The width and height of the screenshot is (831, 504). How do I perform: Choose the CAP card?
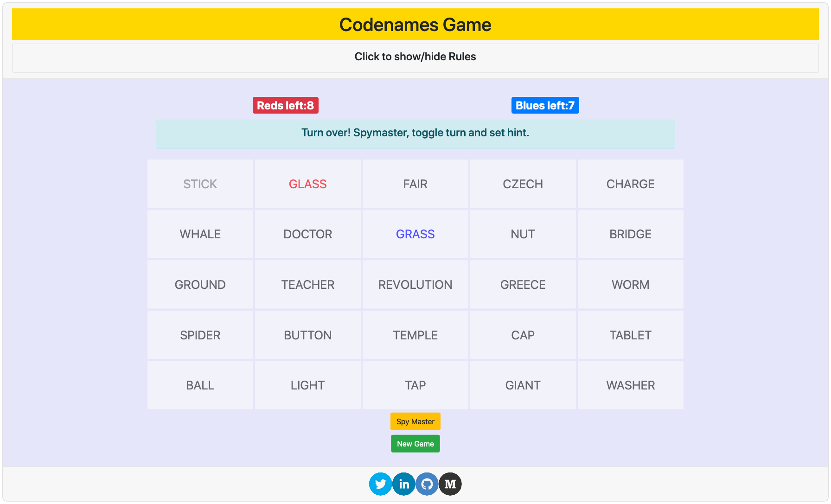523,335
